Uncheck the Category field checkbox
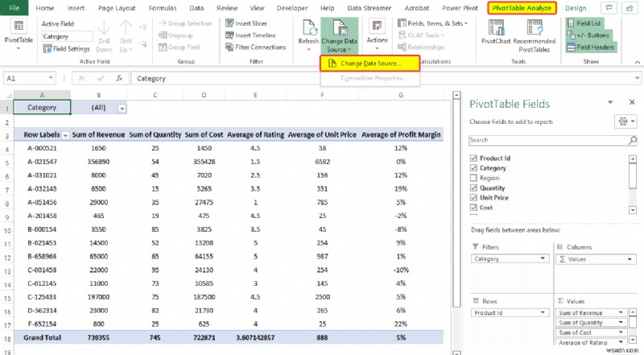 coord(473,168)
